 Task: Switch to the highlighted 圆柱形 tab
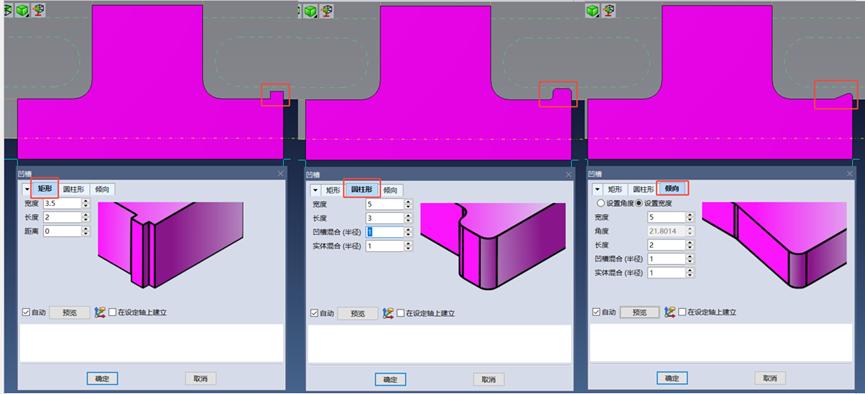[x=362, y=190]
